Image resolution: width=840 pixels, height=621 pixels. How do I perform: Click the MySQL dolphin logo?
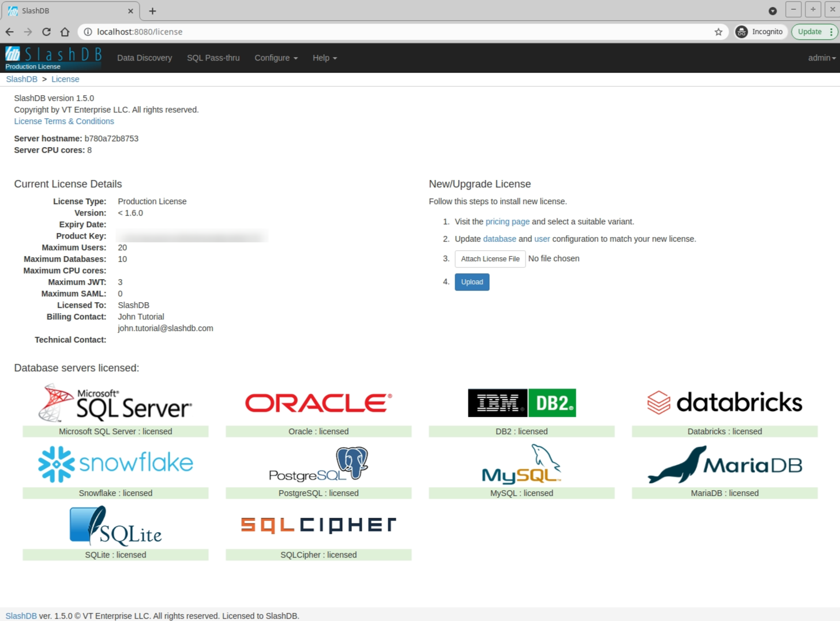(x=522, y=464)
